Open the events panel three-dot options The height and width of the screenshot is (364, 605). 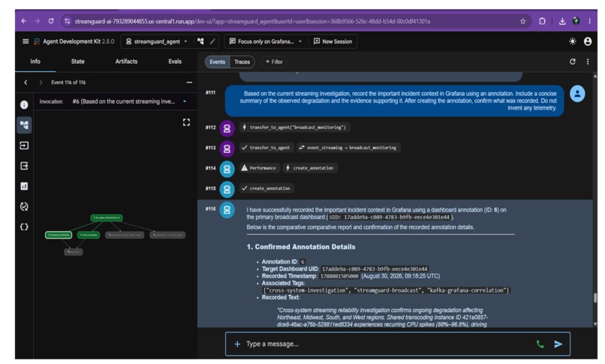click(x=588, y=62)
